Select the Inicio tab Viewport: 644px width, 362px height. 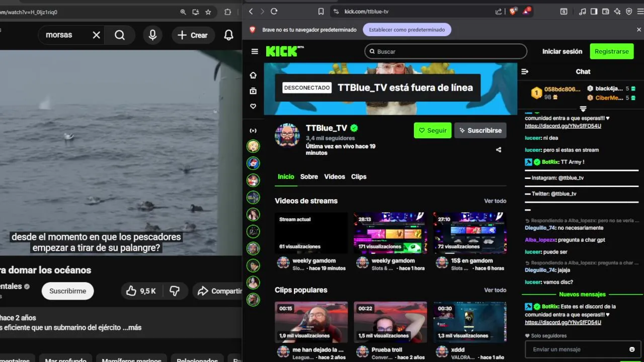(x=286, y=176)
